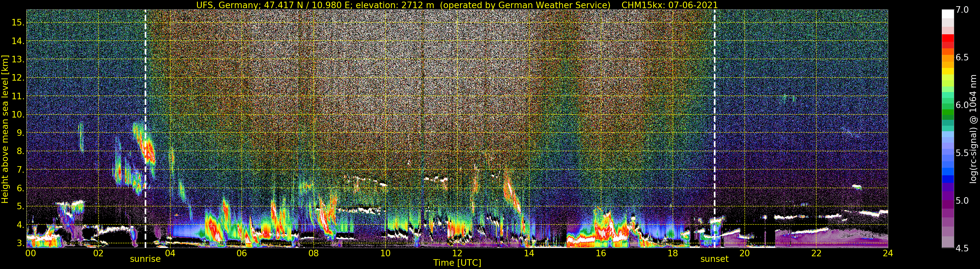Click the time axis tick '18'
980x269 pixels.
tap(673, 254)
